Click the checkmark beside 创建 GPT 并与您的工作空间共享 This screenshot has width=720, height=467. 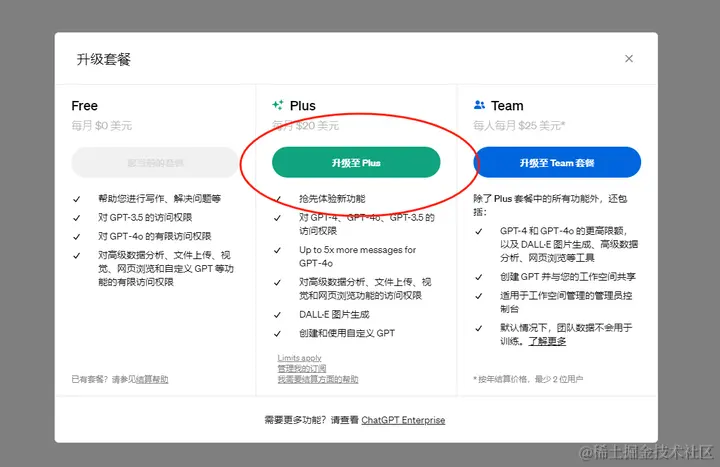pos(478,277)
